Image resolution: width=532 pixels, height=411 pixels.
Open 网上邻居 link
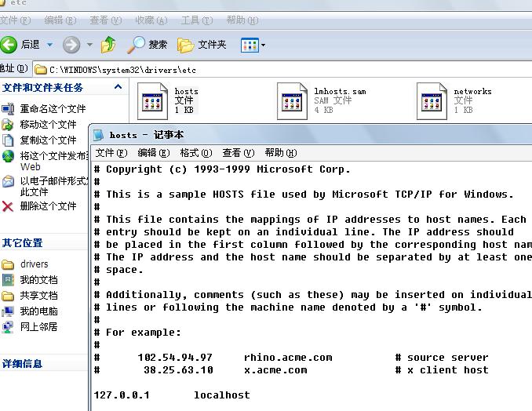coord(38,326)
